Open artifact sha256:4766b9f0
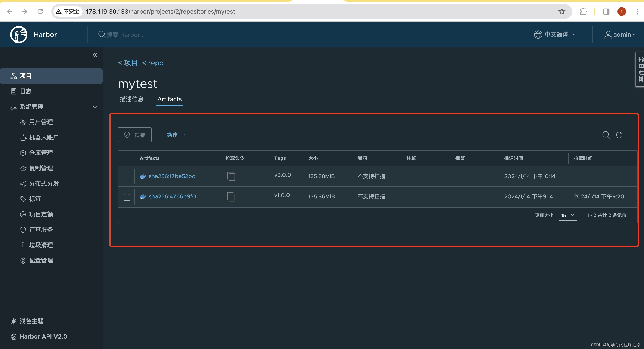 point(172,196)
